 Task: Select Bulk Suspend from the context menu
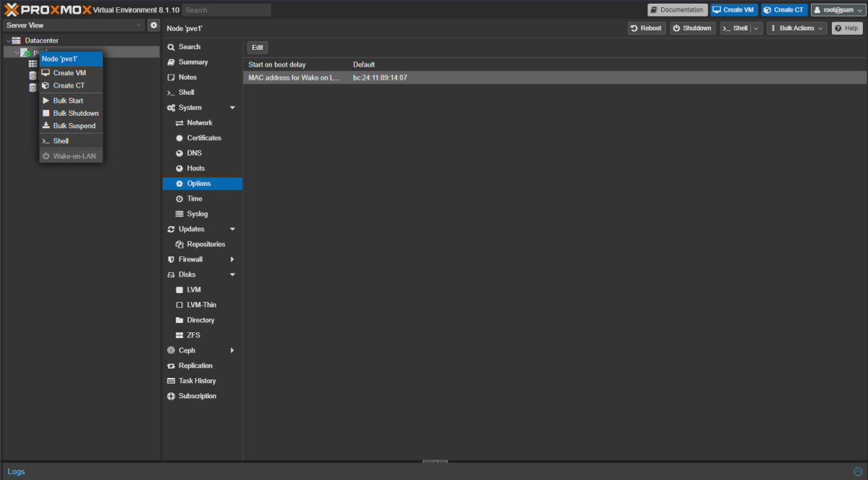coord(70,125)
